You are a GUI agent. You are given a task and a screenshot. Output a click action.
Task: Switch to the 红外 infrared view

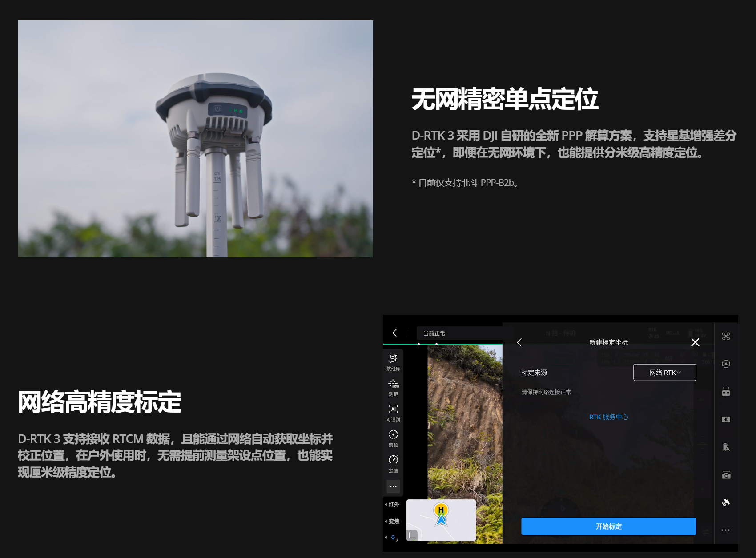pyautogui.click(x=393, y=504)
